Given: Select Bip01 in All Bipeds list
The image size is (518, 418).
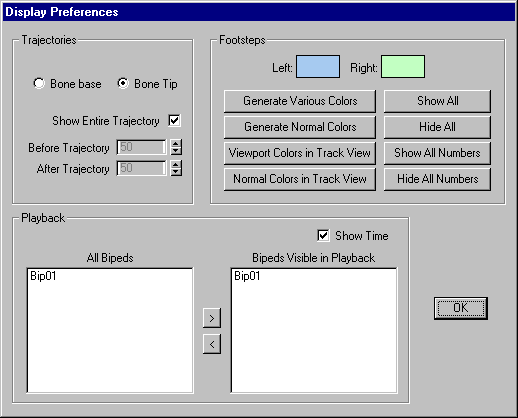Looking at the screenshot, I should 43,276.
